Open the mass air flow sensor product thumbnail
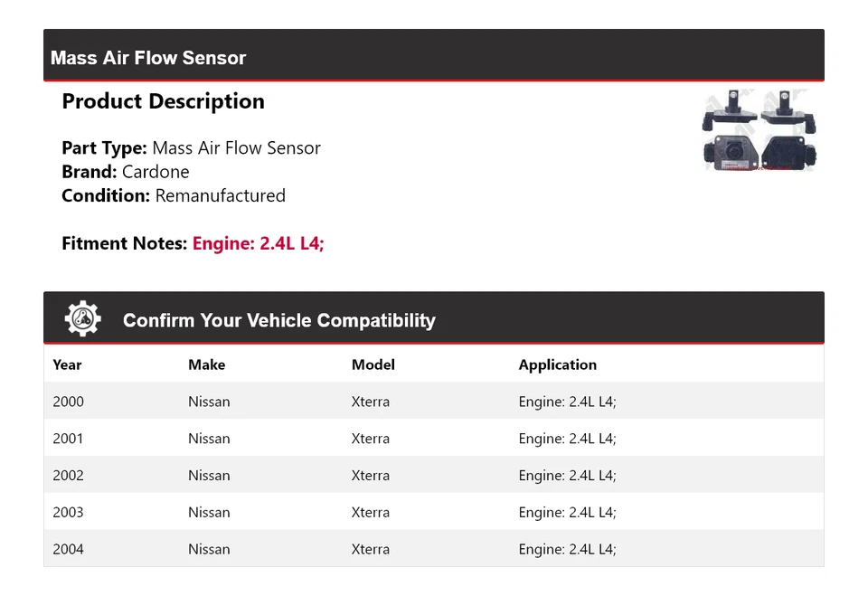868x596 pixels. pos(761,130)
